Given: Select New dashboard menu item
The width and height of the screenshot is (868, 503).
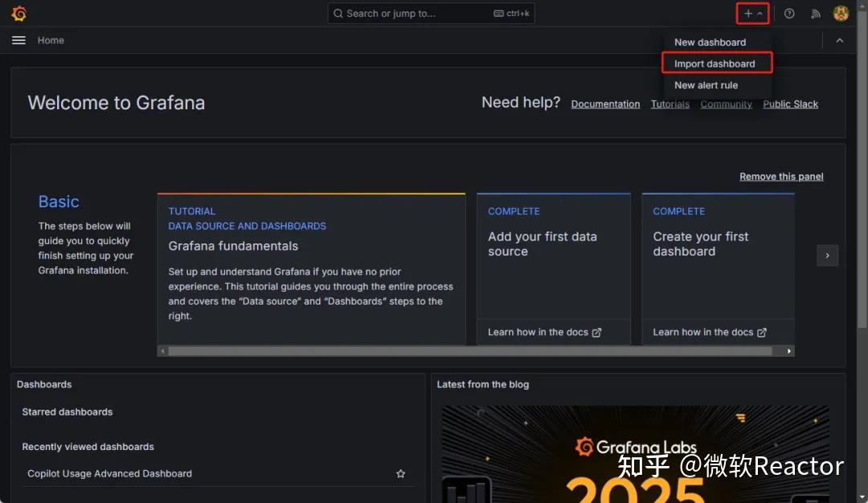Looking at the screenshot, I should (x=710, y=43).
